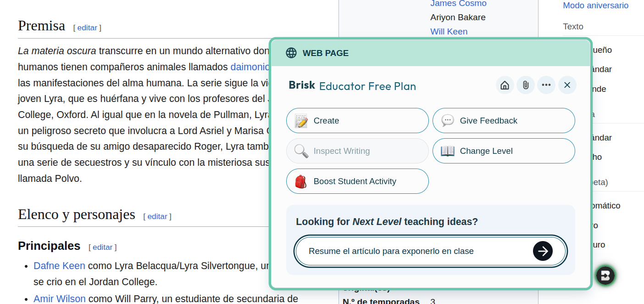644x304 pixels.
Task: Edit the Elenco y personajes section
Action: (157, 216)
